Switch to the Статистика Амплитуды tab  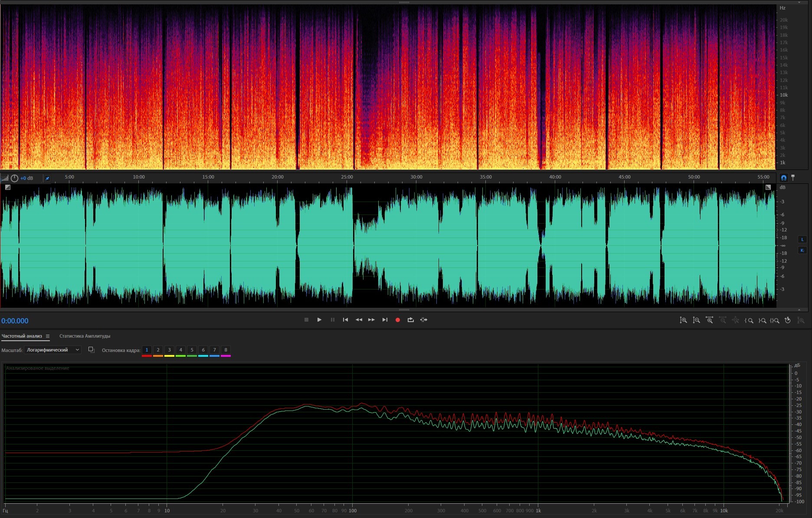[x=85, y=336]
